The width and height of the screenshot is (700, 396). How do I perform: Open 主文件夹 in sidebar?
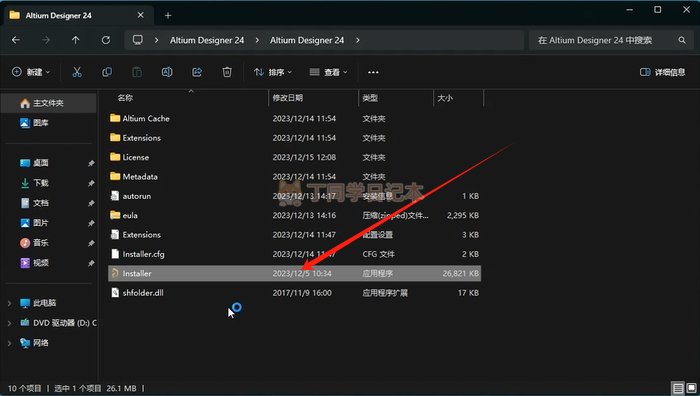point(48,103)
